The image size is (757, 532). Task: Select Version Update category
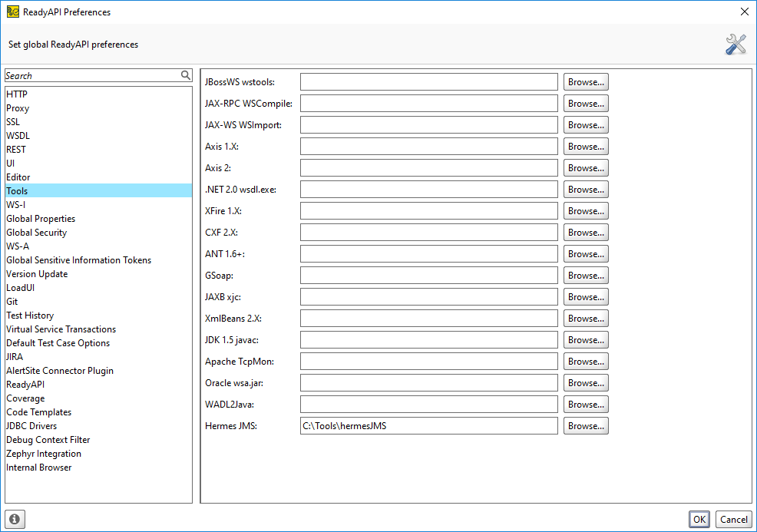tap(98, 274)
